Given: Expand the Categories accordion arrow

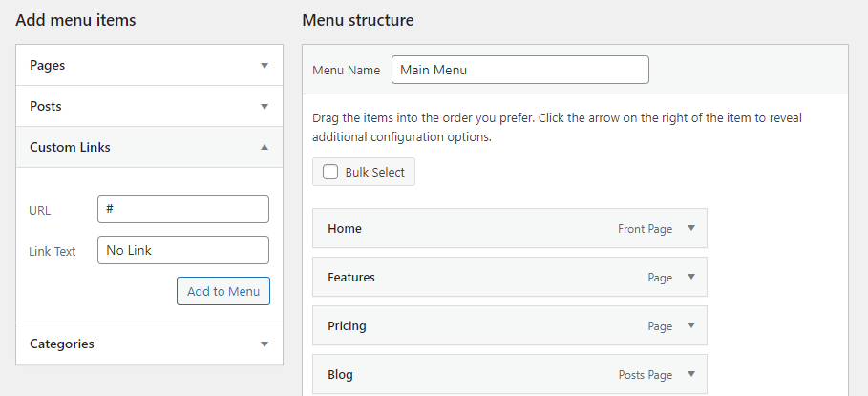Looking at the screenshot, I should [x=265, y=344].
